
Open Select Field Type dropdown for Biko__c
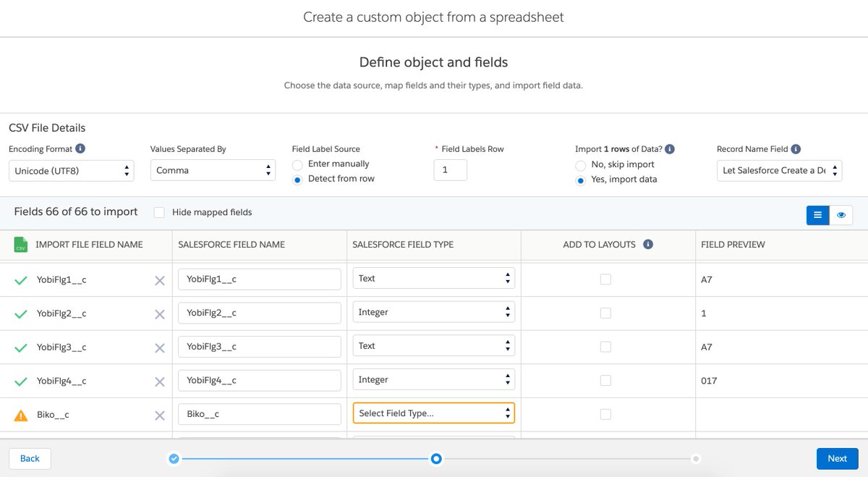[433, 413]
